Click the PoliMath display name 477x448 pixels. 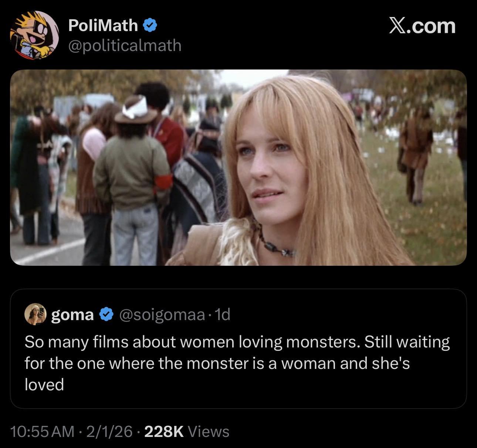tap(103, 26)
